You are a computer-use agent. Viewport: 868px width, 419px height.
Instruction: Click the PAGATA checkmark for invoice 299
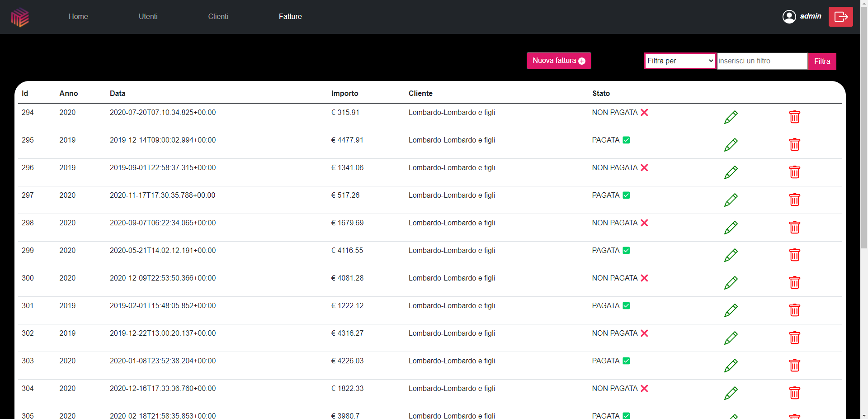[x=626, y=250]
